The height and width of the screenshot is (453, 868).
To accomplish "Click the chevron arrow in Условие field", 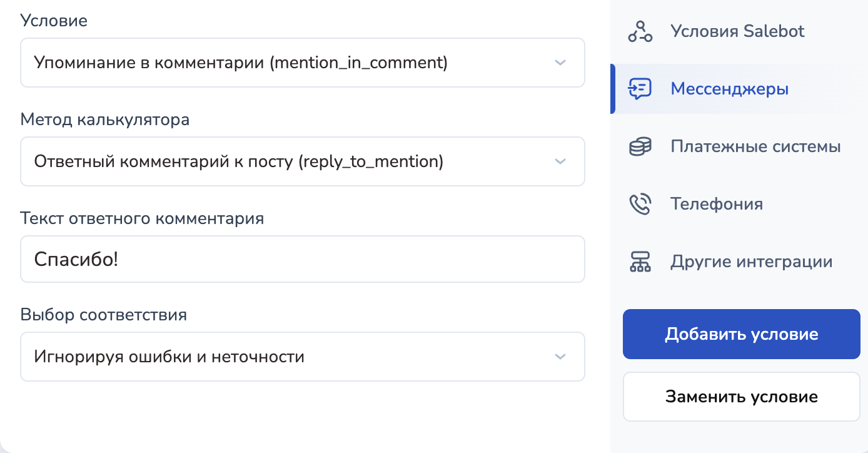I will tap(560, 63).
